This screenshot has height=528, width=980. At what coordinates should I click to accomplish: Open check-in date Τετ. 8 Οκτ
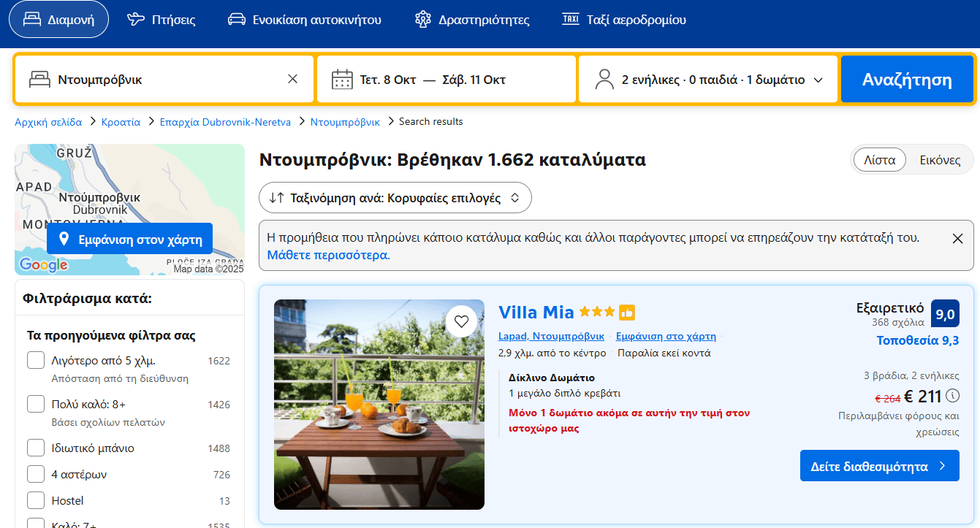388,80
